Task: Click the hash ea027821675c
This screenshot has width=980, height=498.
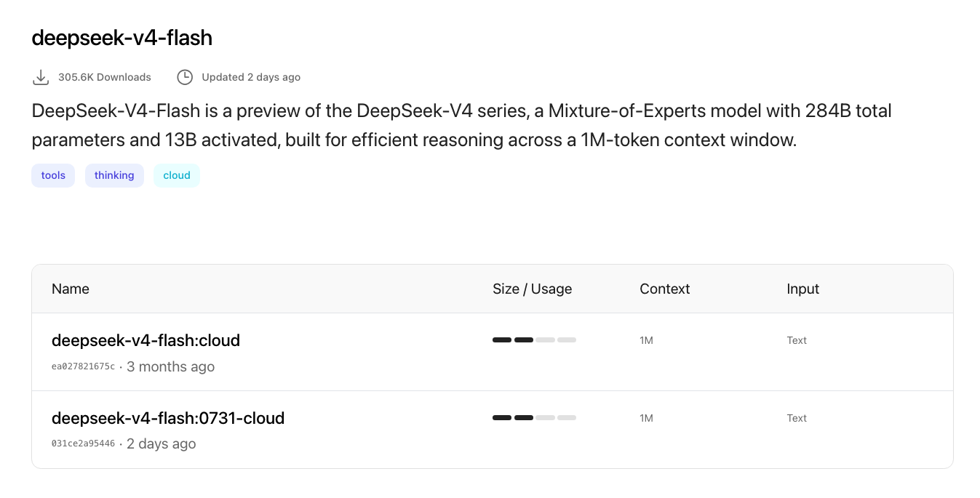Action: pyautogui.click(x=83, y=366)
